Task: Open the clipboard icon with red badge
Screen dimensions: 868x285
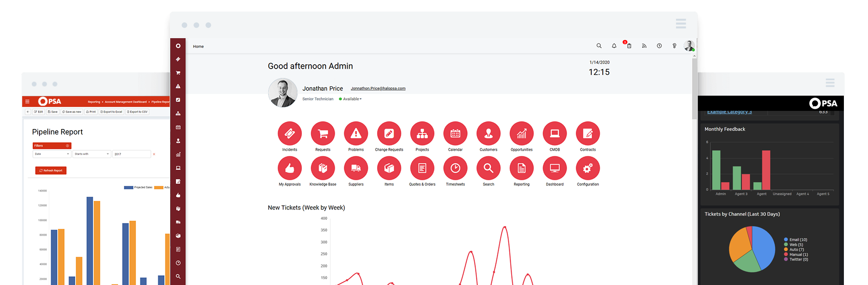Action: (629, 45)
